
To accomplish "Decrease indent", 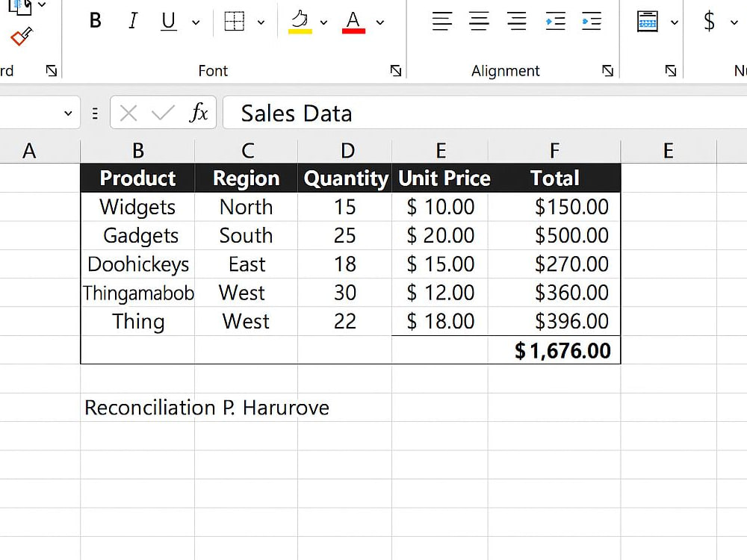I will 556,22.
